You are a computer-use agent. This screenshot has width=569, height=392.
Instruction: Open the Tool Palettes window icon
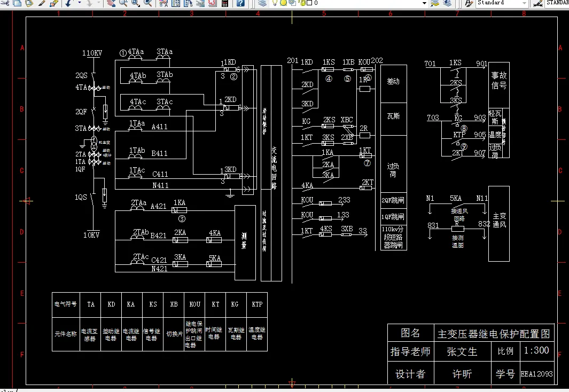point(188,3)
